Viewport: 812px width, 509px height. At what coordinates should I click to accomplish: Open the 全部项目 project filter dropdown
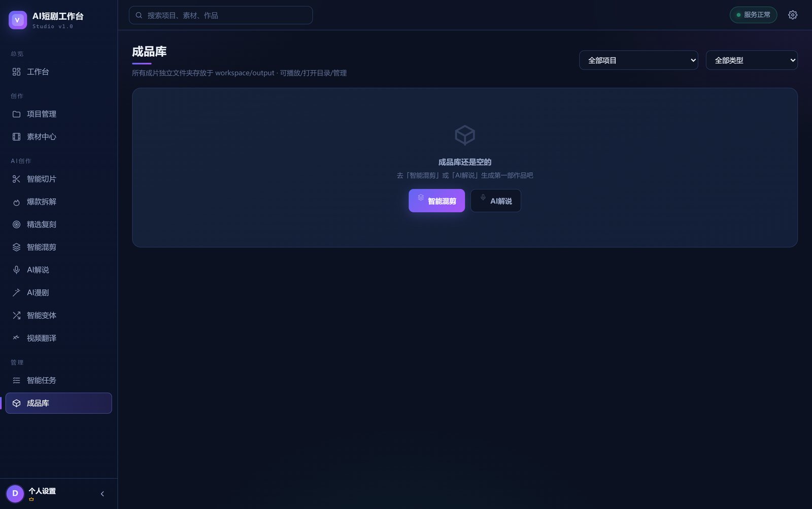pyautogui.click(x=638, y=60)
